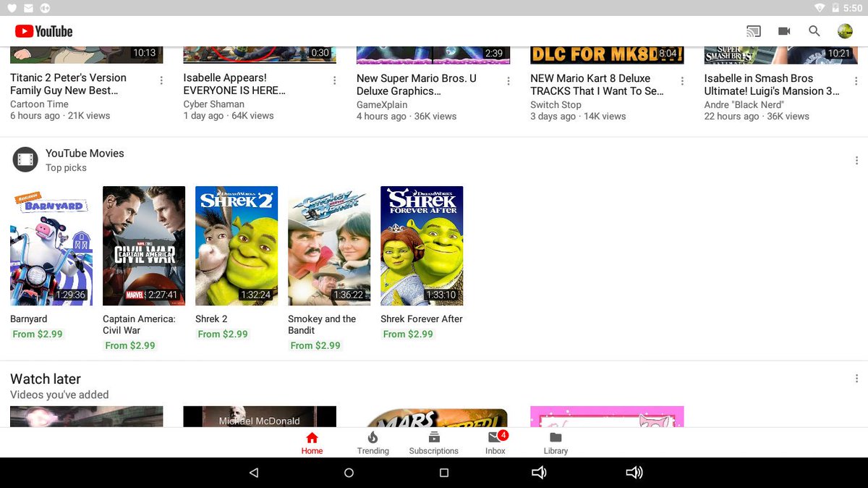The image size is (868, 488).
Task: Tap the camera upload video icon
Action: pos(784,31)
